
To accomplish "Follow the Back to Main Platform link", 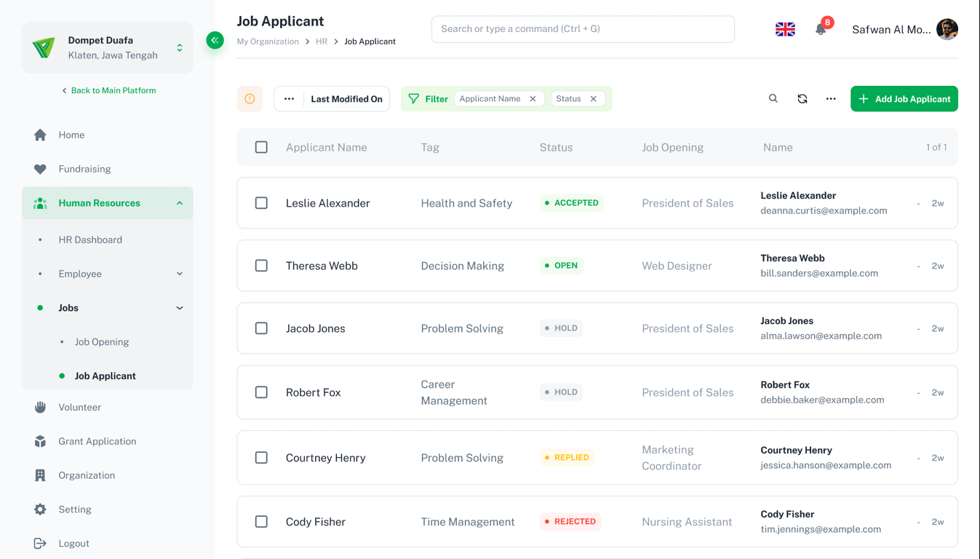I will click(108, 90).
